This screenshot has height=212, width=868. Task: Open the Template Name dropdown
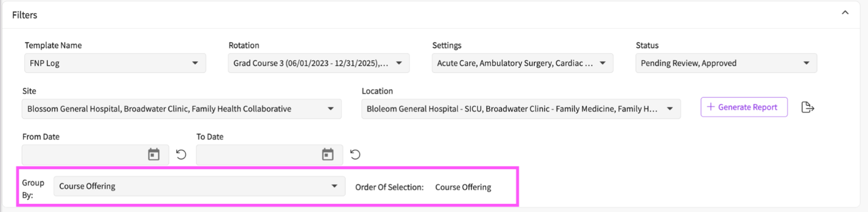point(115,63)
